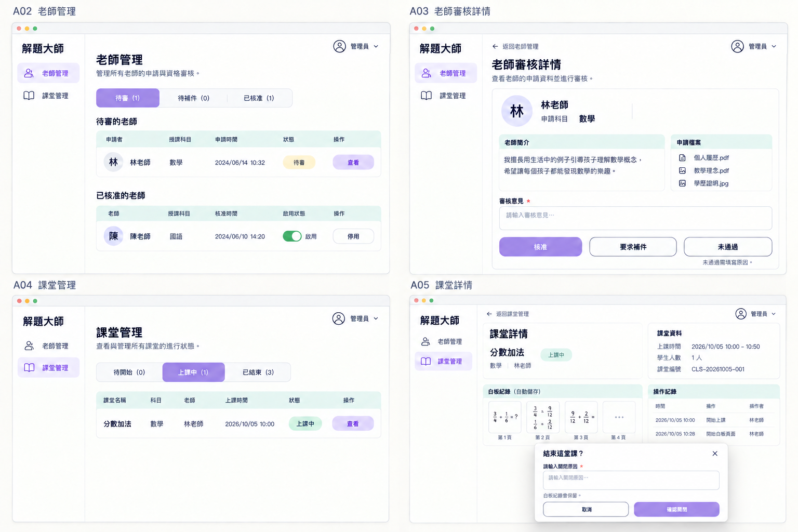Click the 管理員 avatar icon in A03 window
Image resolution: width=798 pixels, height=532 pixels.
coord(737,46)
